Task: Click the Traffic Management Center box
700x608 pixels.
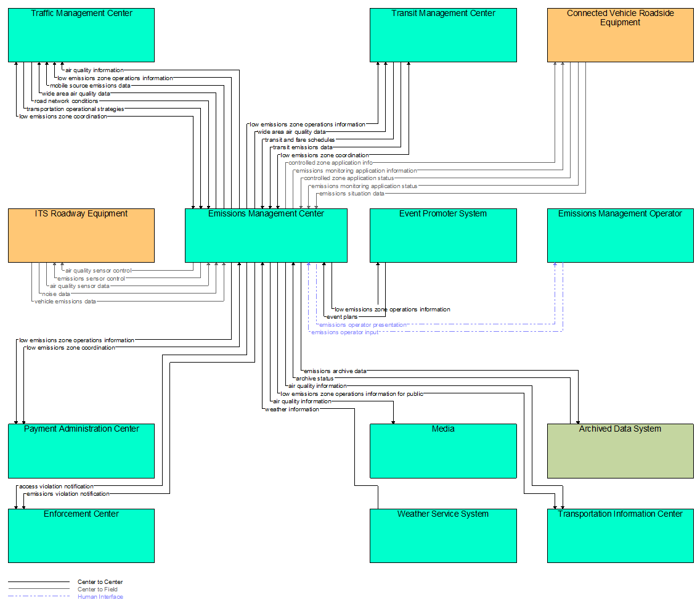Action: 81,35
